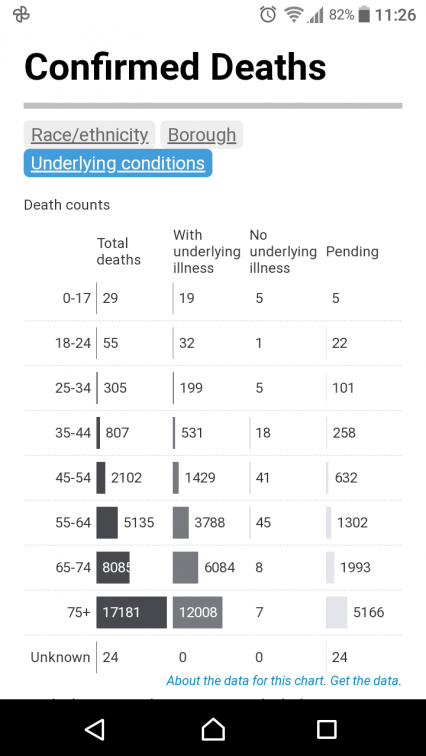Tap the Wi-Fi signal status icon
The image size is (426, 756).
(x=293, y=15)
